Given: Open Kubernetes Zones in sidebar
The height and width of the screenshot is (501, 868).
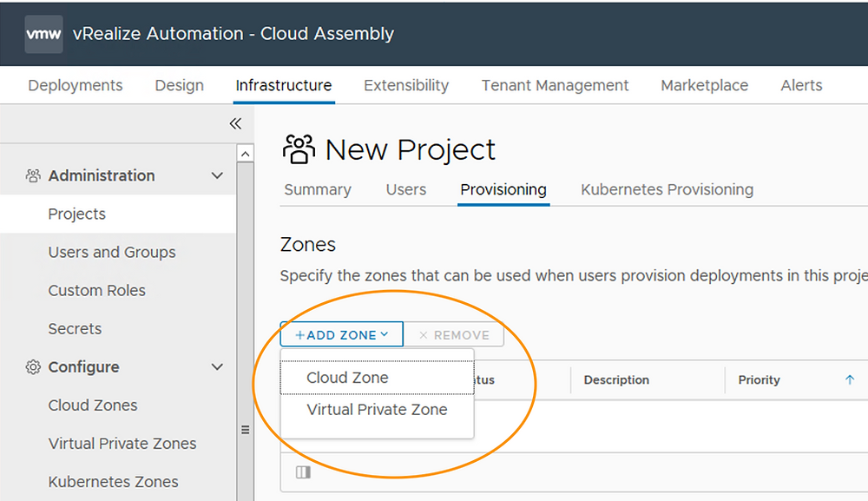Looking at the screenshot, I should pos(113,482).
